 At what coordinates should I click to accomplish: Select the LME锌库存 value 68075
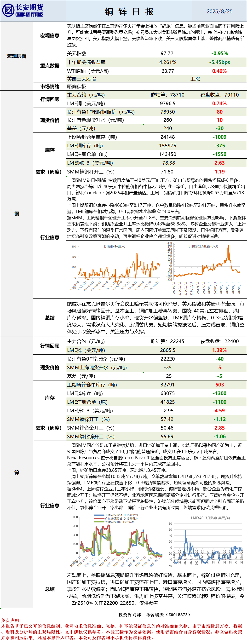coord(167,393)
